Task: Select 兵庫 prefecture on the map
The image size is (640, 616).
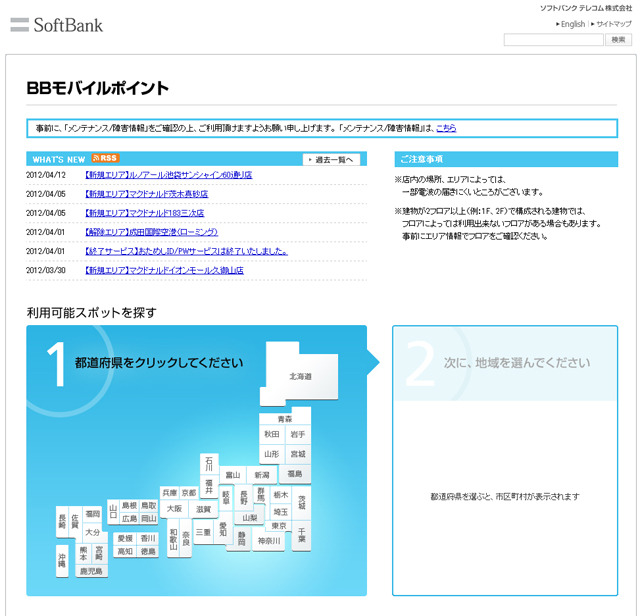Action: pyautogui.click(x=169, y=493)
